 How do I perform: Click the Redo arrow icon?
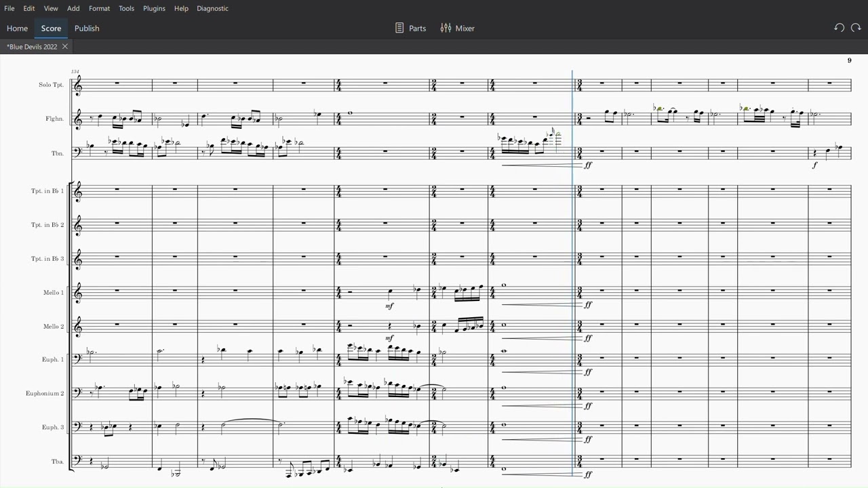(x=856, y=28)
